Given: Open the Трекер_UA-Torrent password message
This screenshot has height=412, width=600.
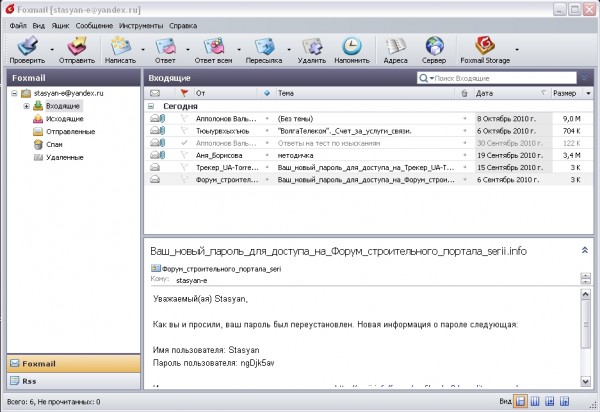Looking at the screenshot, I should point(369,168).
